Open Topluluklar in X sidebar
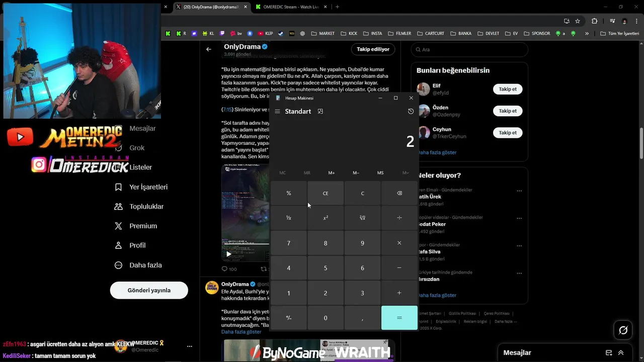This screenshot has height=362, width=644. (139, 207)
